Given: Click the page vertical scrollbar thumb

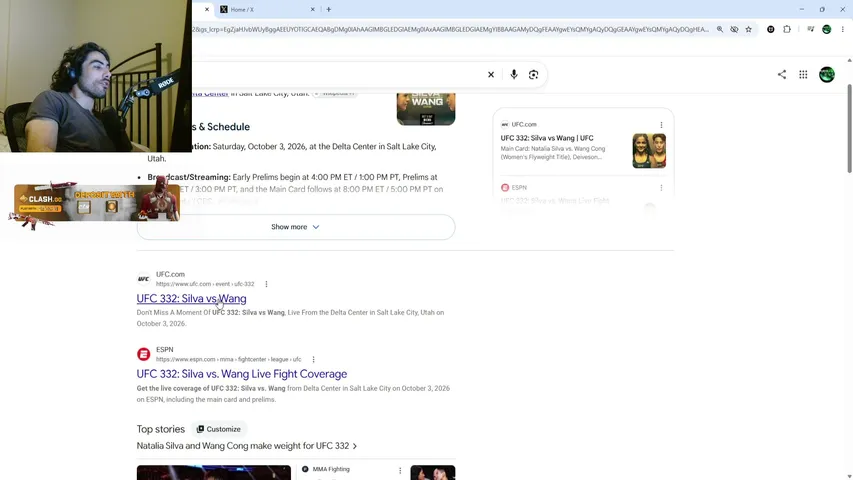Looking at the screenshot, I should tap(849, 129).
